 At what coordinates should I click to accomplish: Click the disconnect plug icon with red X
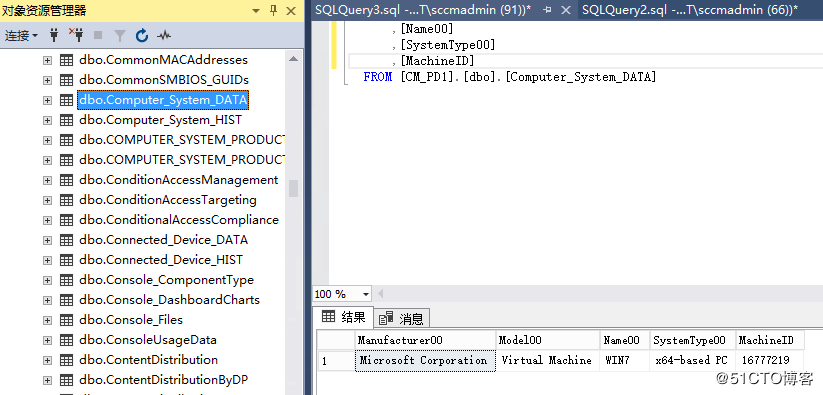coord(76,35)
